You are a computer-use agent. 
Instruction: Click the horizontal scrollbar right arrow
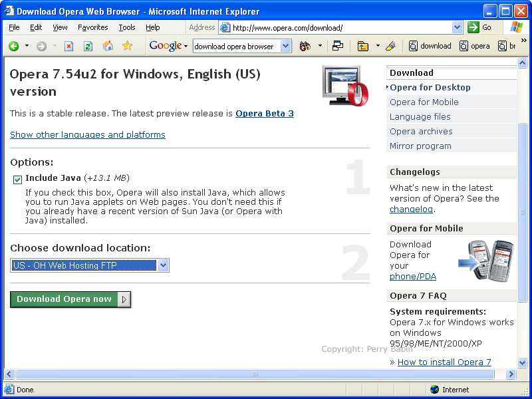[x=511, y=374]
